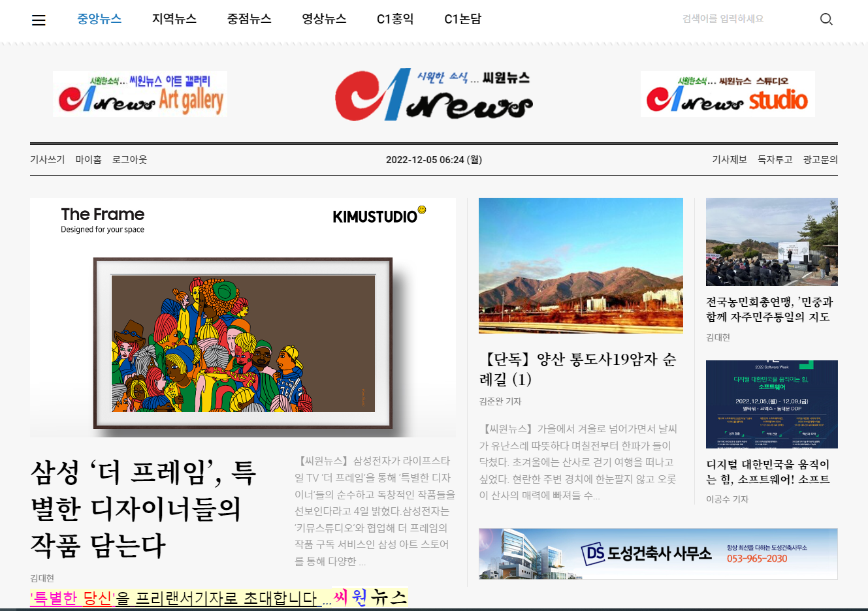This screenshot has height=611, width=868.
Task: Click author 김준완 기자
Action: coord(500,401)
